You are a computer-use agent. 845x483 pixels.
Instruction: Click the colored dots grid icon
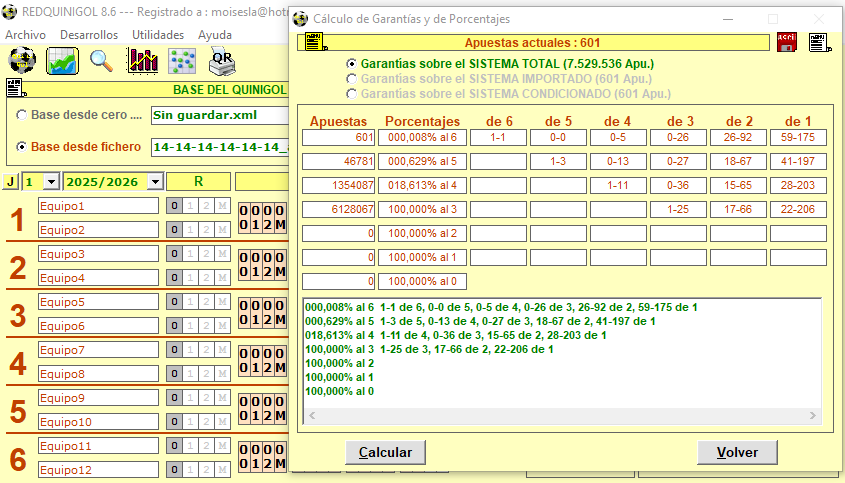click(182, 60)
